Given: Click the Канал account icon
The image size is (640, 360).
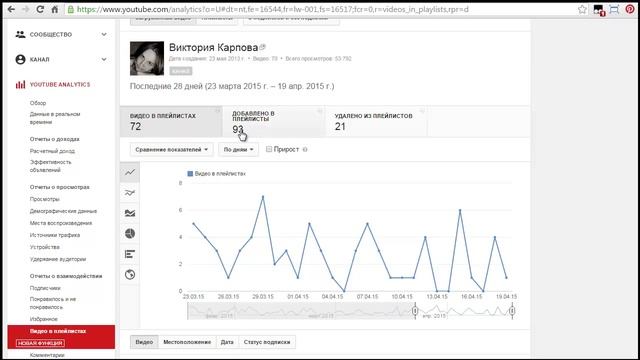Looking at the screenshot, I should pyautogui.click(x=20, y=59).
